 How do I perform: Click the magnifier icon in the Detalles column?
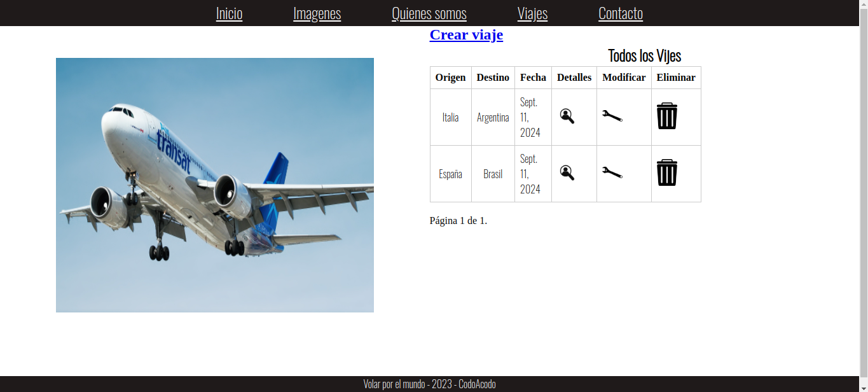point(568,116)
